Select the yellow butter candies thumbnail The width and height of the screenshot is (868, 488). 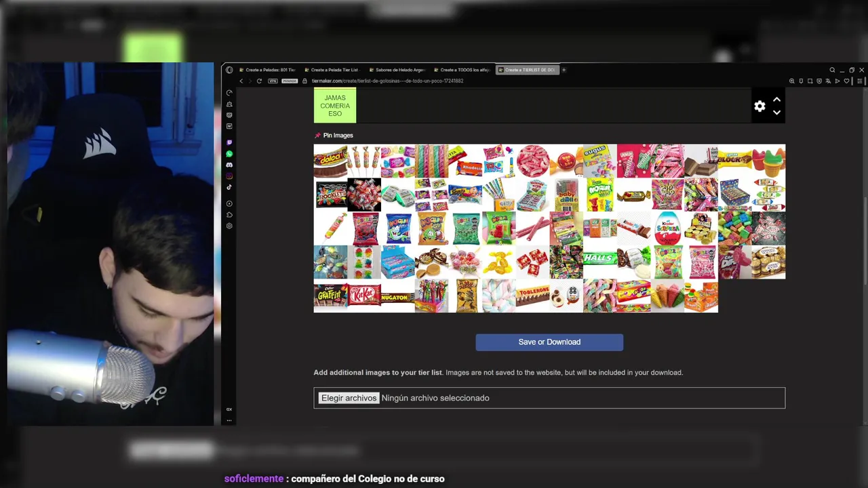click(498, 262)
